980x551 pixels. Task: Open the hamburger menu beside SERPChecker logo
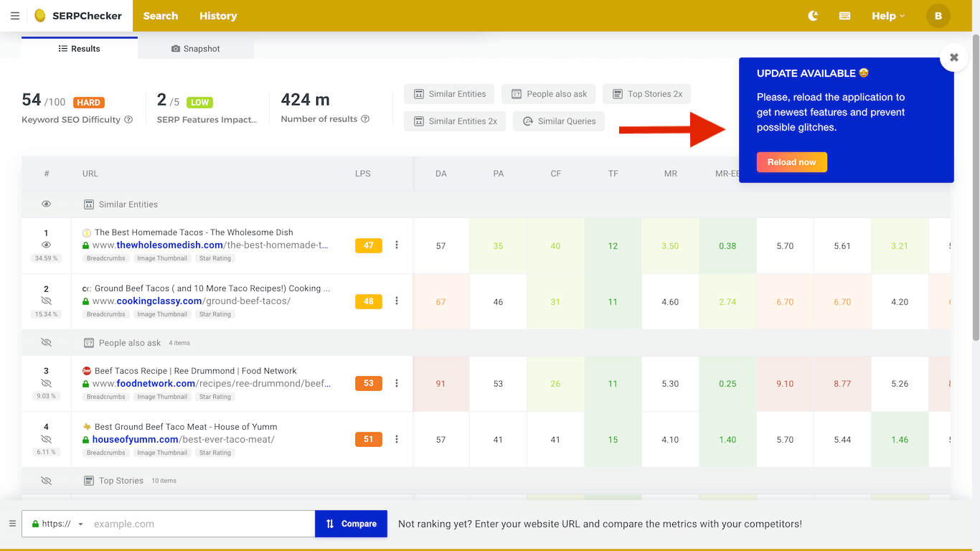(x=15, y=16)
